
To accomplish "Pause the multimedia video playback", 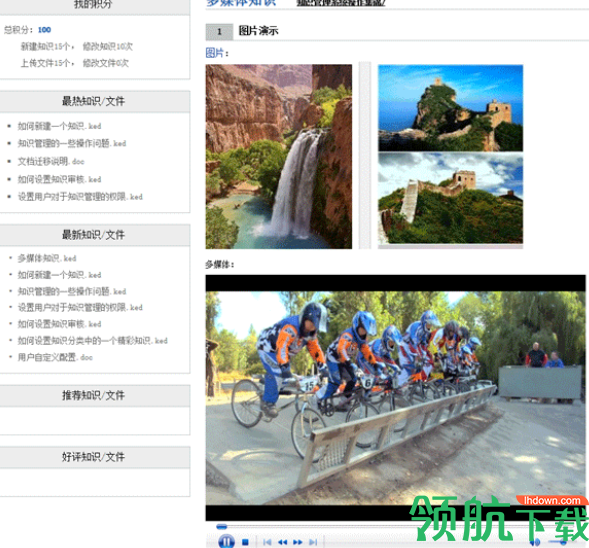I will [x=226, y=542].
